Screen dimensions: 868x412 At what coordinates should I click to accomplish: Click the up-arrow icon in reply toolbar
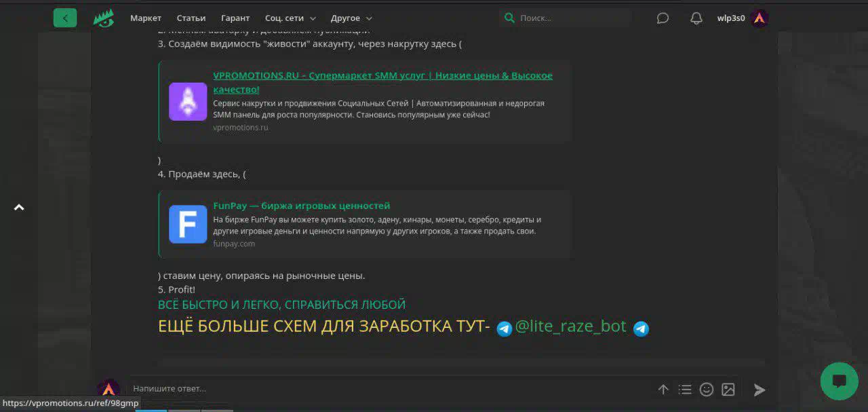pyautogui.click(x=663, y=390)
